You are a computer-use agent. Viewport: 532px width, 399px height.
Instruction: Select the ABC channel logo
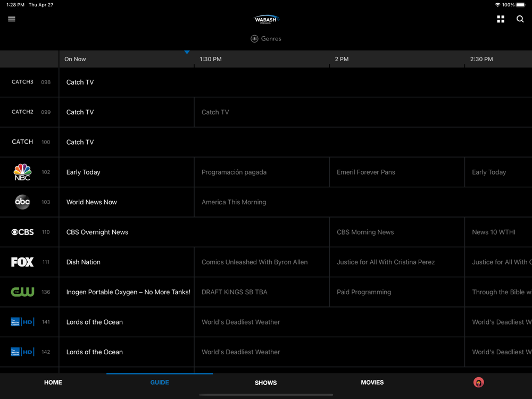click(22, 202)
